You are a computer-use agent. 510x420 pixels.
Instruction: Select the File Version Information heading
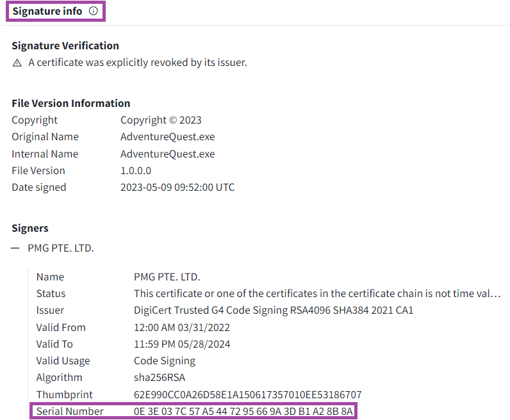point(71,103)
